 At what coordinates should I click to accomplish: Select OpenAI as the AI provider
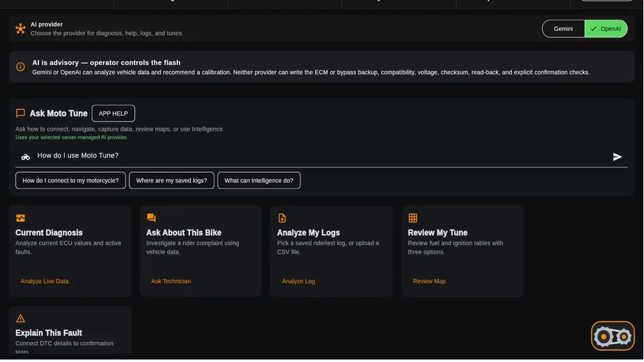tap(606, 29)
